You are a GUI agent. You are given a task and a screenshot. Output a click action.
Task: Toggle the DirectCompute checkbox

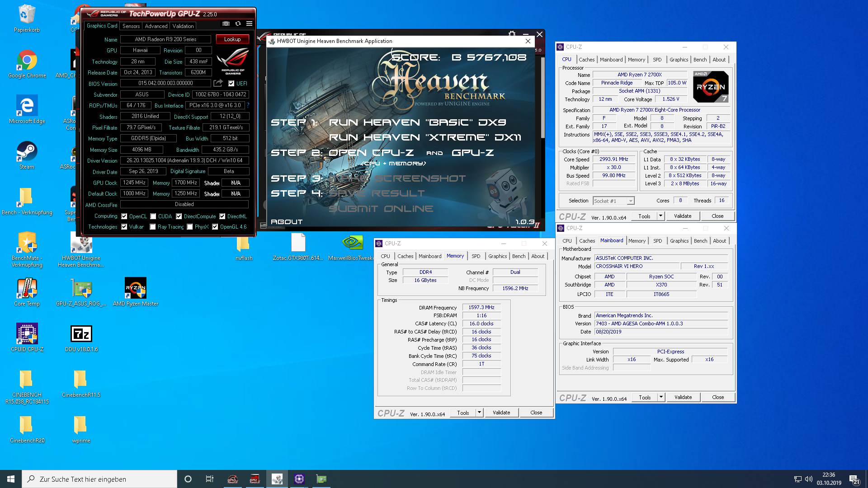pos(179,216)
